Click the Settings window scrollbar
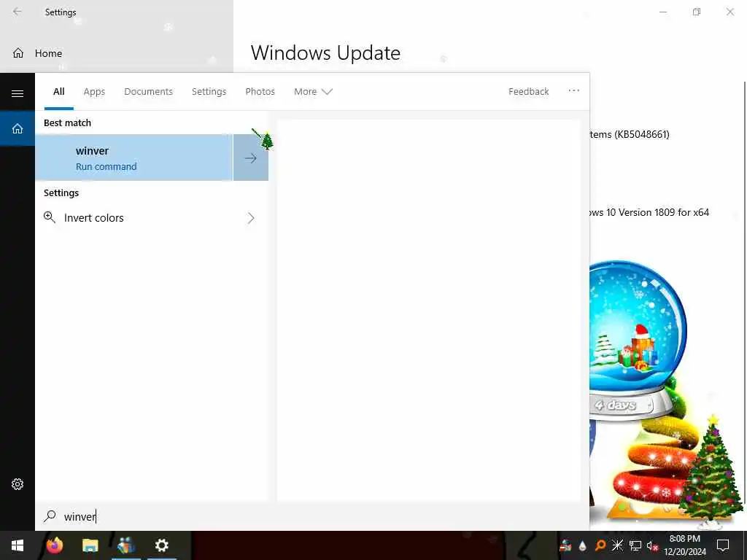The width and height of the screenshot is (747, 560). pyautogui.click(x=744, y=292)
